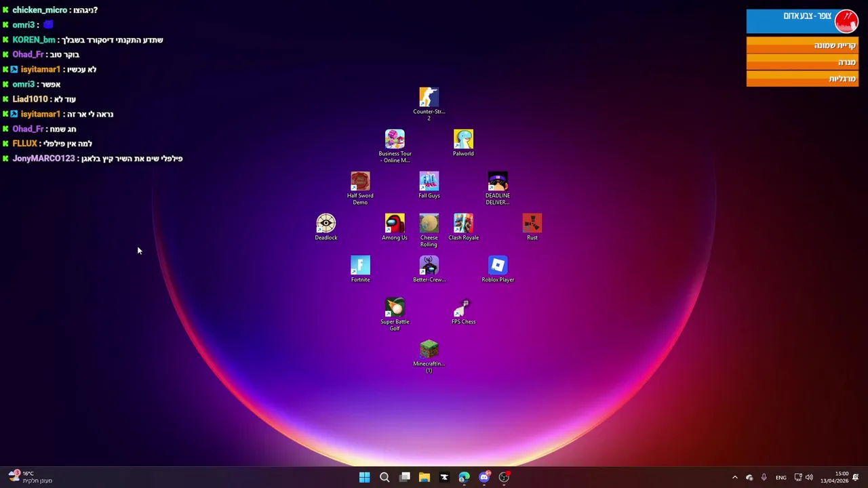Select the 'מרגליות' alert row
Viewport: 868px width, 488px height.
tap(803, 79)
